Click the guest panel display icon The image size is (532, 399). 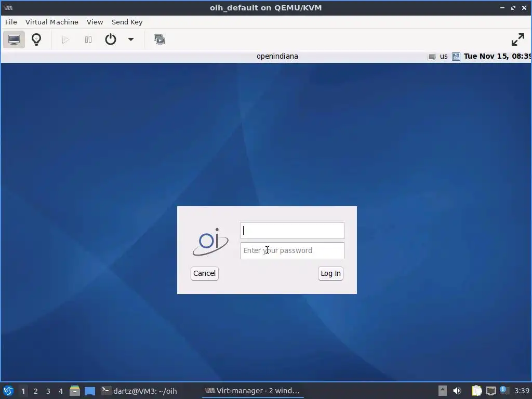tap(432, 57)
